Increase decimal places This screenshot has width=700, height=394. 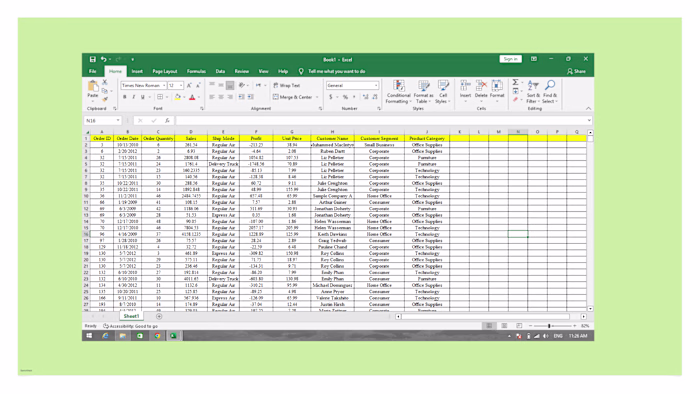click(365, 97)
